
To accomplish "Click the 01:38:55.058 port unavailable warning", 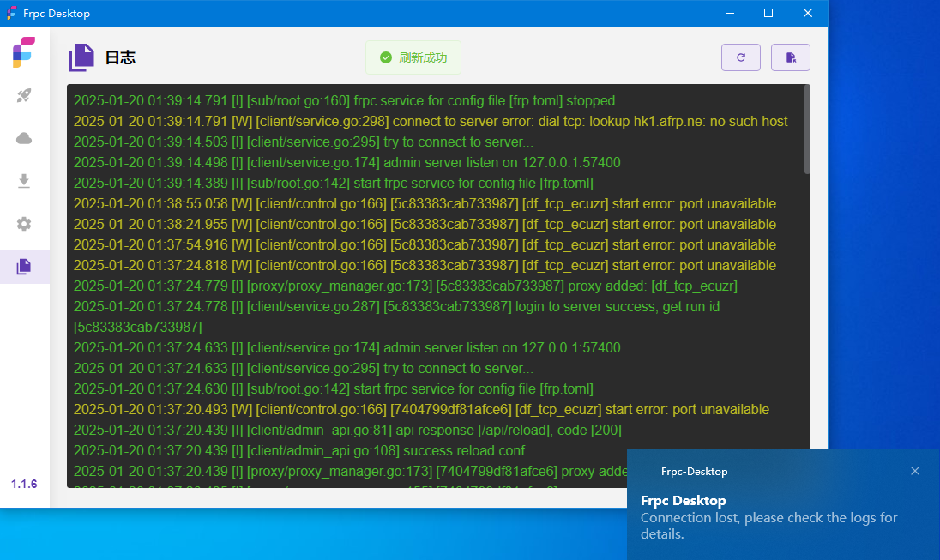I will pos(425,204).
